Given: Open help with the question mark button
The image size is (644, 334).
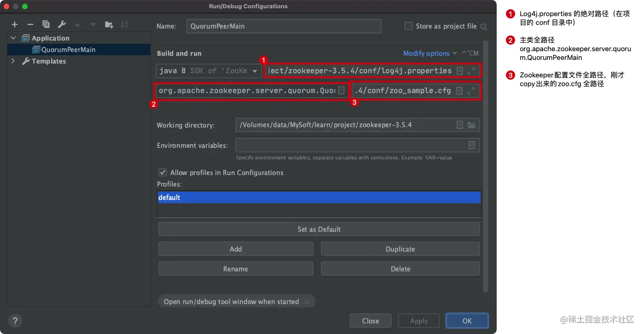Looking at the screenshot, I should pyautogui.click(x=15, y=321).
